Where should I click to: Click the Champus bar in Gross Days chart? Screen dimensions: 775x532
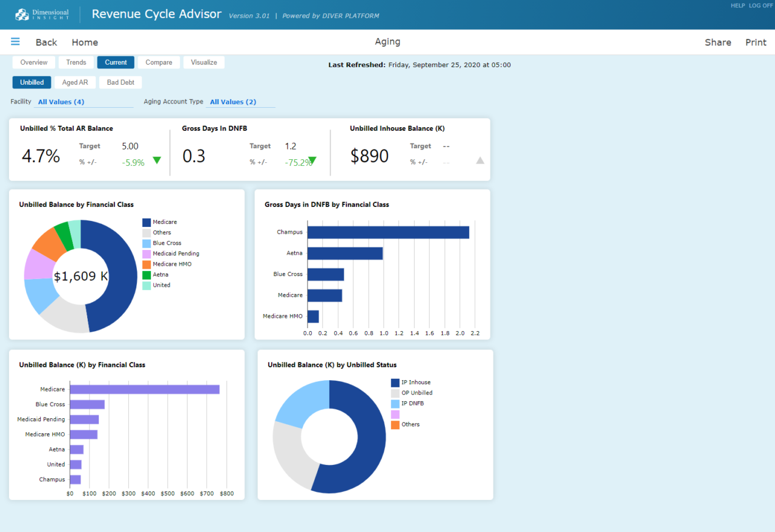pyautogui.click(x=387, y=232)
